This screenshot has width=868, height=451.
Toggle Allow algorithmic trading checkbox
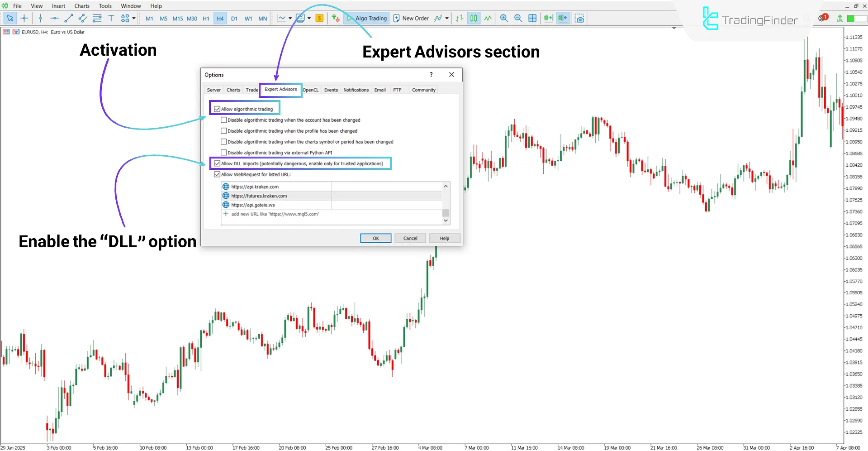(218, 109)
